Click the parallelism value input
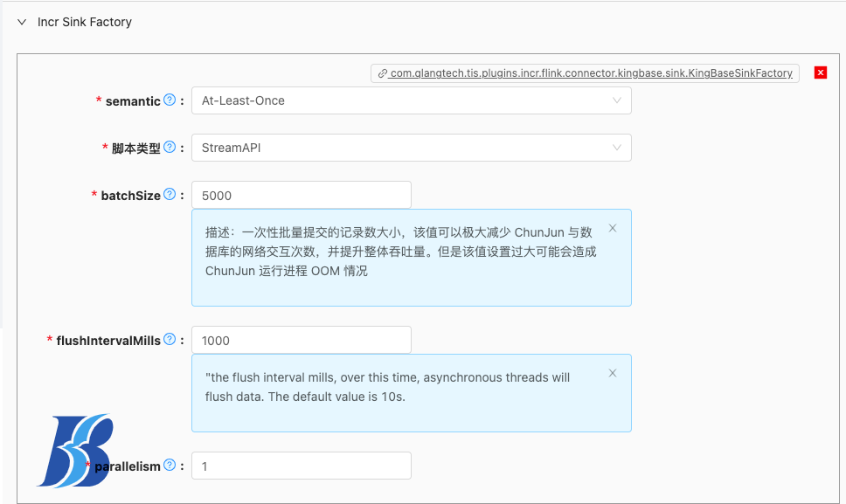 [301, 466]
